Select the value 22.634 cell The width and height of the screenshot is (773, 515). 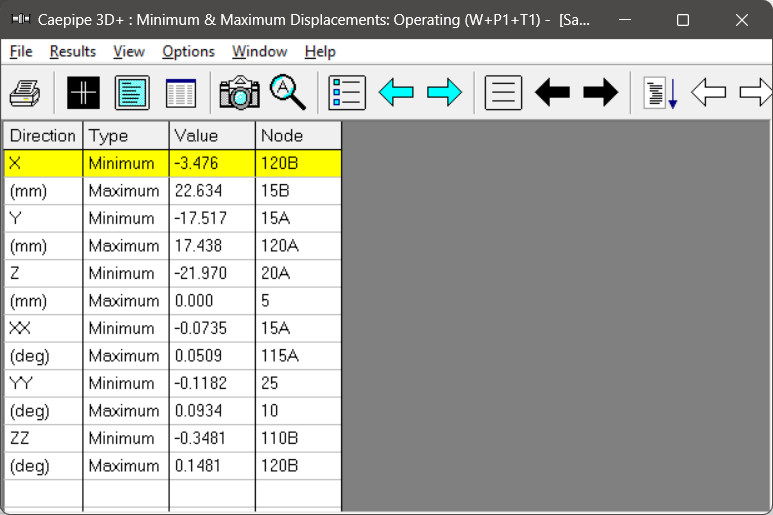(212, 191)
